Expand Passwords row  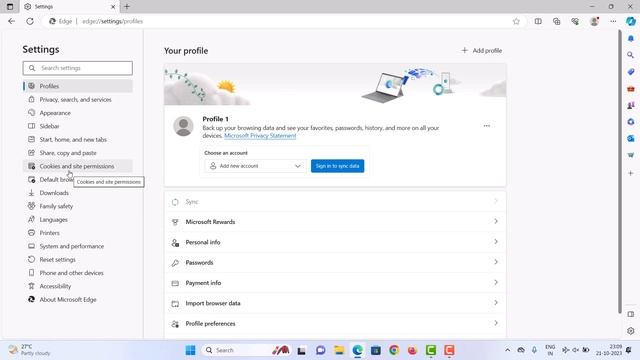pyautogui.click(x=335, y=262)
